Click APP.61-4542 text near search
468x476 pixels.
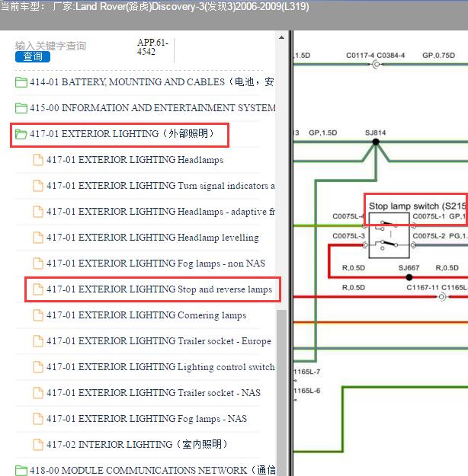point(152,46)
